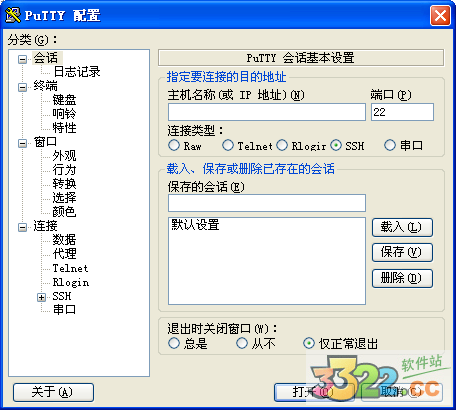Click the 删除 (D) button
Viewport: 456px width, 410px height.
pyautogui.click(x=402, y=278)
